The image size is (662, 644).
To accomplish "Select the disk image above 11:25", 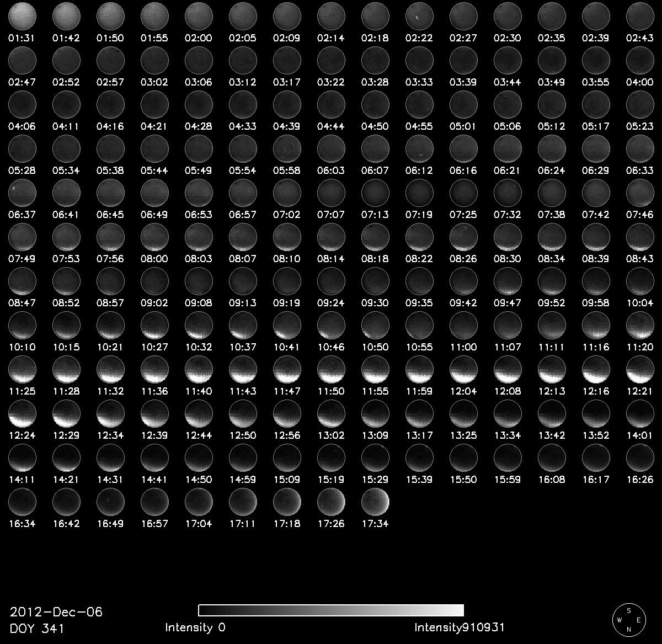I will pyautogui.click(x=22, y=369).
